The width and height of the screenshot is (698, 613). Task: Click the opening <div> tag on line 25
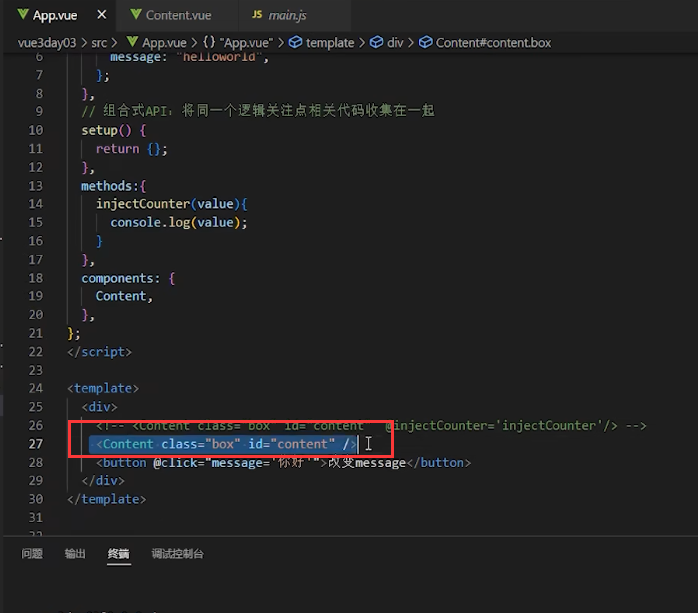(x=99, y=407)
